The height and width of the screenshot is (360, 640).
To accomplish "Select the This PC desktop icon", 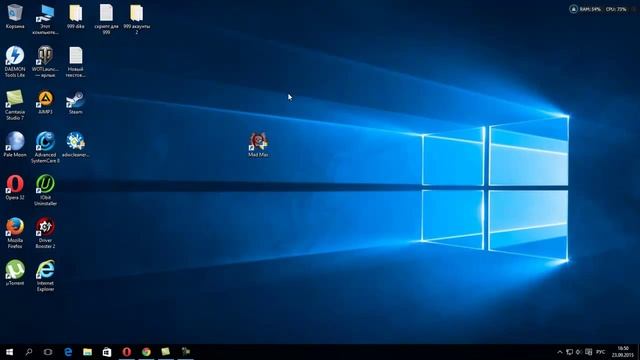I will (45, 19).
